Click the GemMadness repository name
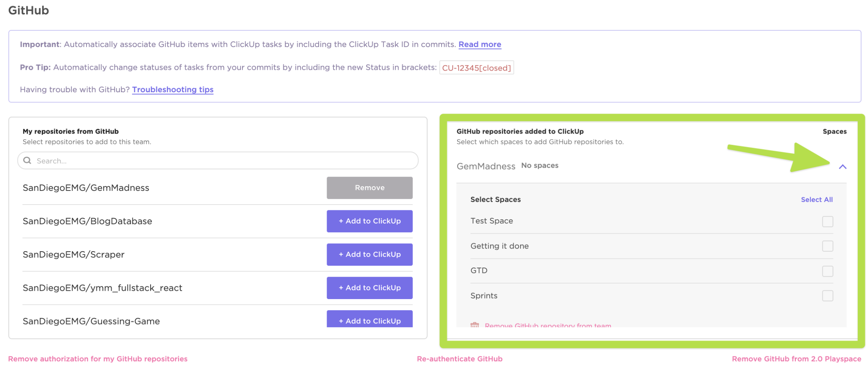Screen dimensions: 868x375 click(x=486, y=166)
